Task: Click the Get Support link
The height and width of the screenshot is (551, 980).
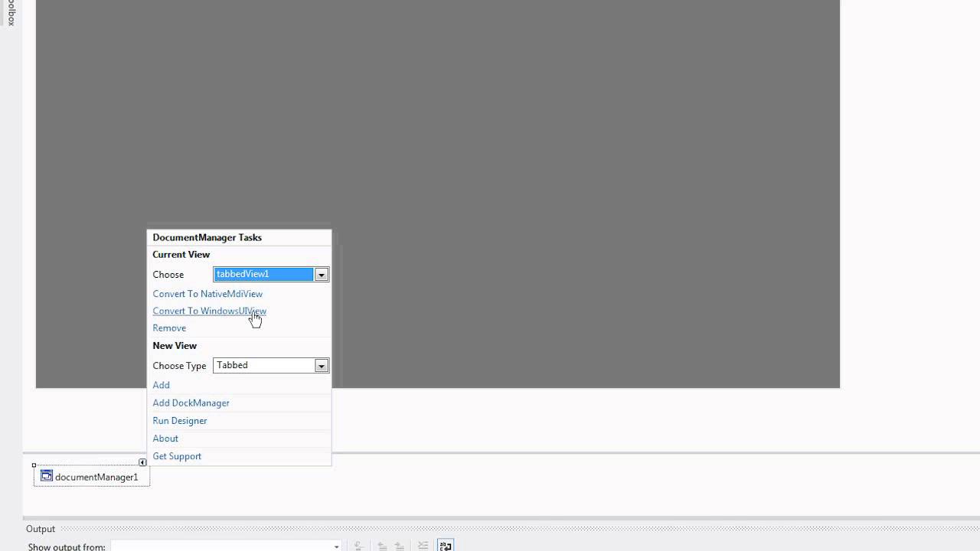Action: [x=177, y=456]
